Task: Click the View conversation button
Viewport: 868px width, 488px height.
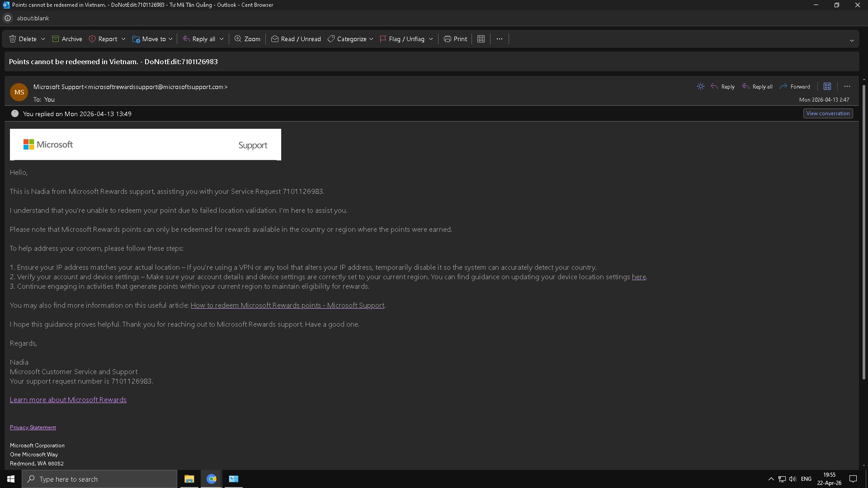Action: click(828, 113)
